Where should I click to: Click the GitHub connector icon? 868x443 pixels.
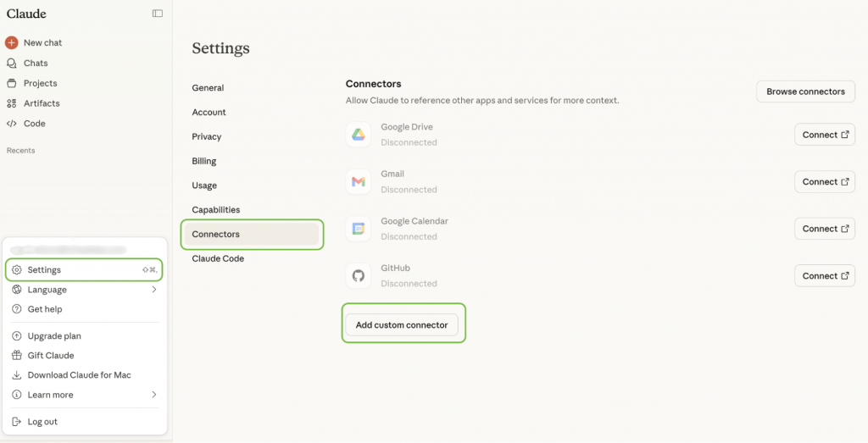coord(359,275)
